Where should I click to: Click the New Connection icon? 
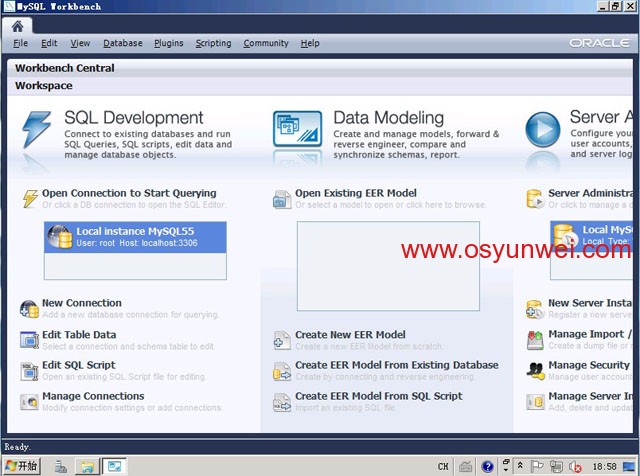[x=29, y=309]
